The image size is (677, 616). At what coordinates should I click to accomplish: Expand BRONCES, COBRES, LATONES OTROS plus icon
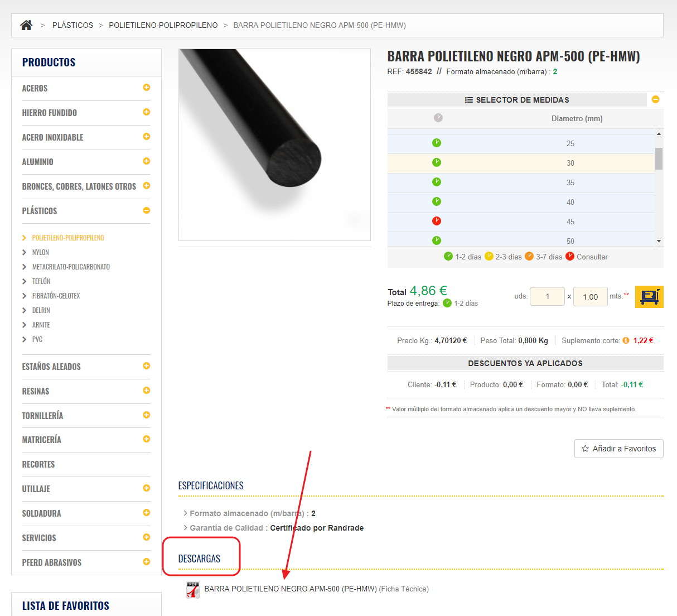(147, 186)
